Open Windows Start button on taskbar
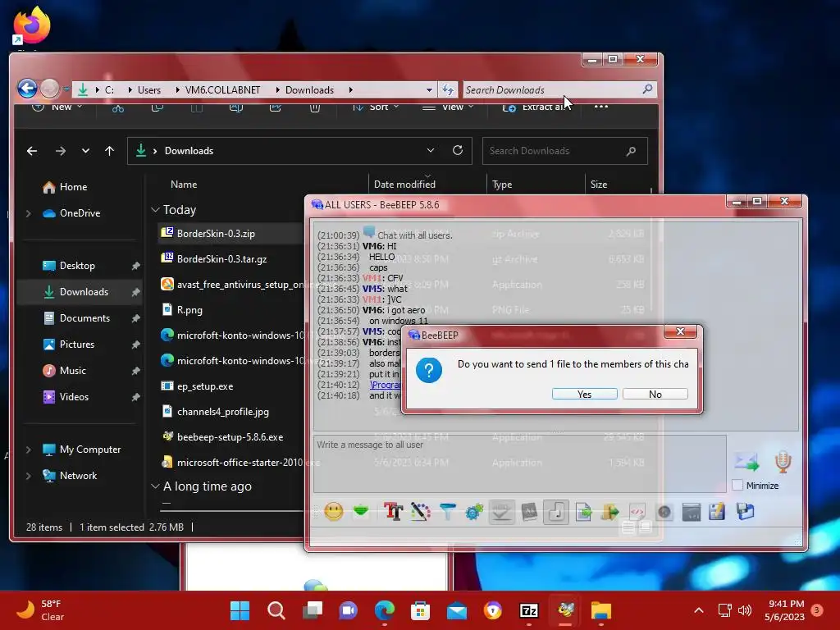The image size is (840, 630). click(x=240, y=610)
